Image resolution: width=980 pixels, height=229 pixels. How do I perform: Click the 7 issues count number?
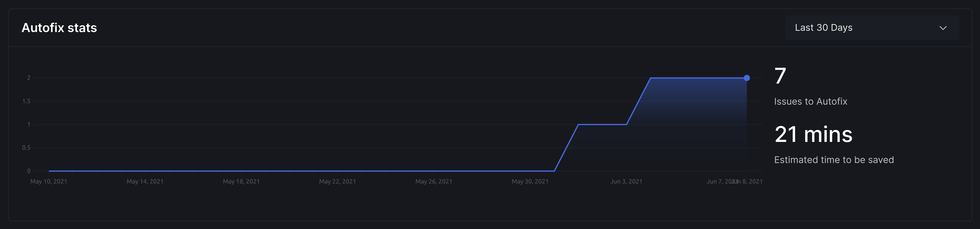click(x=780, y=76)
